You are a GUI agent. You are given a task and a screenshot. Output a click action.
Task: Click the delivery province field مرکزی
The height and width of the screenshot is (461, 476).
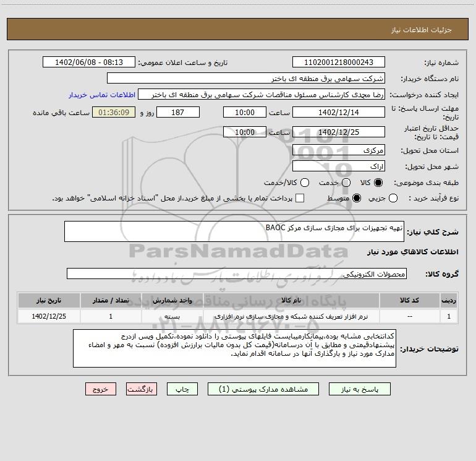coord(339,150)
